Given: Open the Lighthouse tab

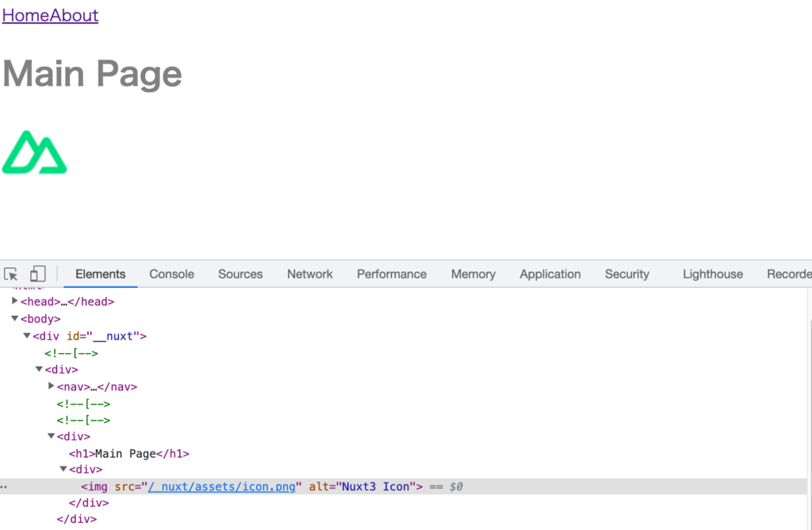Looking at the screenshot, I should (712, 274).
